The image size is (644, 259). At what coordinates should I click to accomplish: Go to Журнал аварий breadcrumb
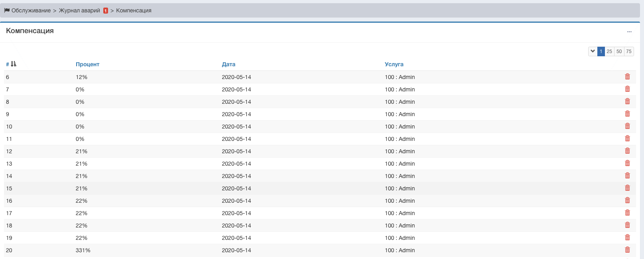click(79, 10)
